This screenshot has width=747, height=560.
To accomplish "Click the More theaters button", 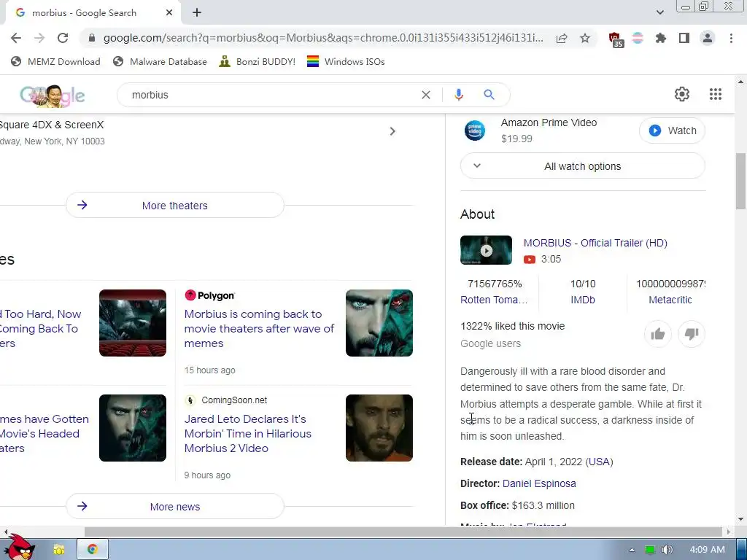I will [175, 205].
